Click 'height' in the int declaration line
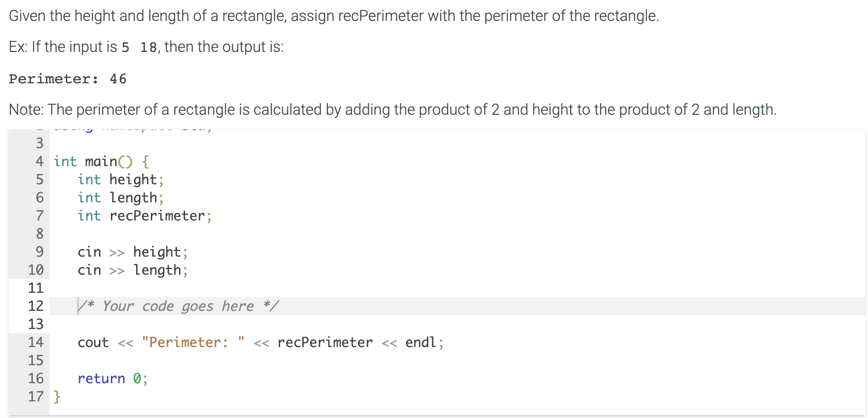This screenshot has width=868, height=418. 133,179
